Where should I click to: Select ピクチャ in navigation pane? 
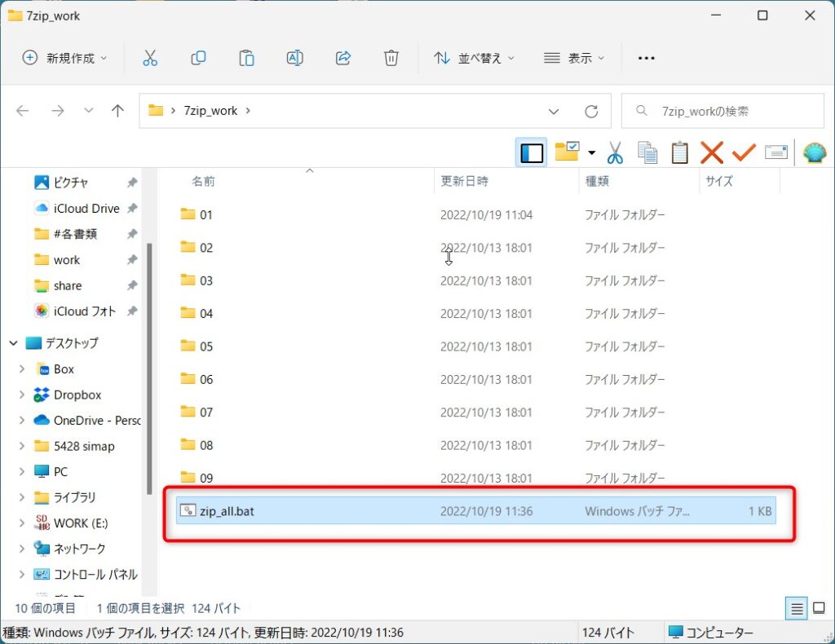[x=70, y=183]
